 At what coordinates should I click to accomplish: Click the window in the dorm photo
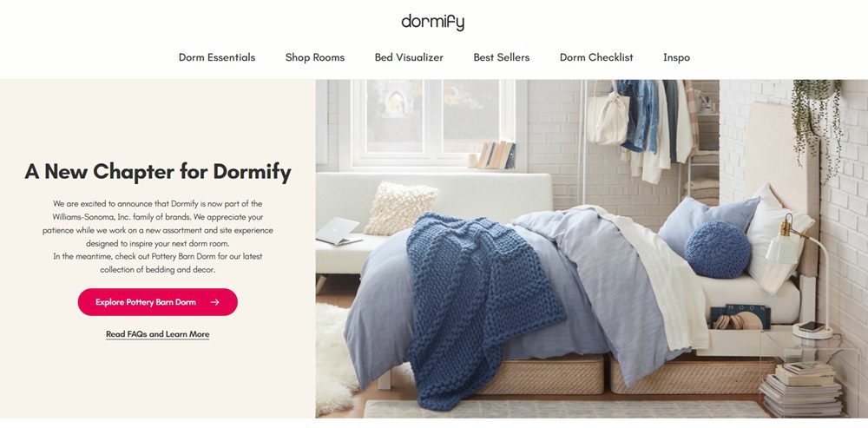coord(433,123)
